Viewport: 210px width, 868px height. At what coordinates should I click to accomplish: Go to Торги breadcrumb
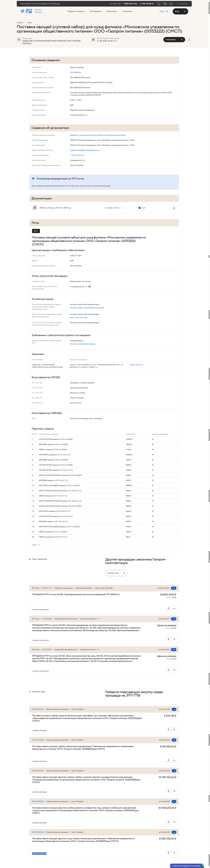pos(30,23)
